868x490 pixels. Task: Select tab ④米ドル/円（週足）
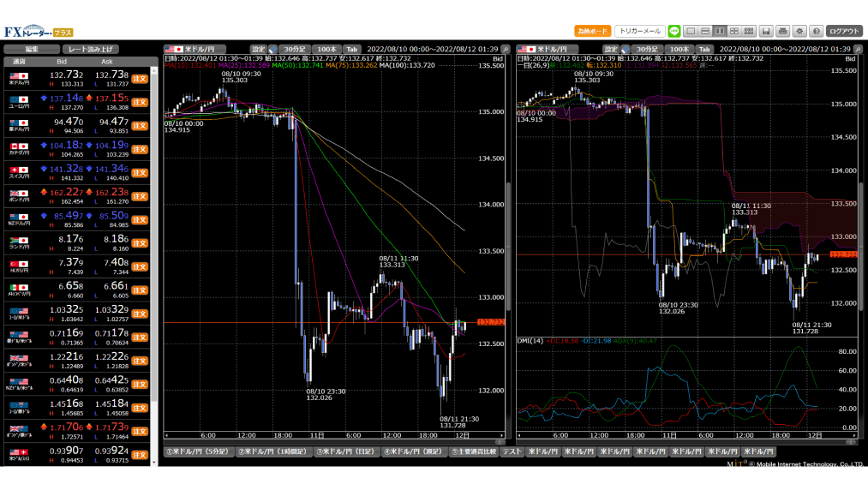pyautogui.click(x=414, y=451)
